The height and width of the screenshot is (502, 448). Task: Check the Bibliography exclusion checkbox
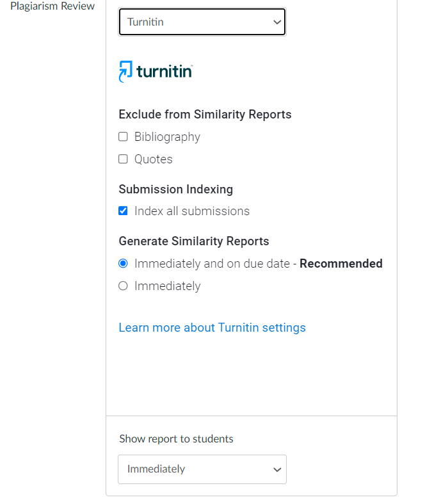[x=124, y=137]
